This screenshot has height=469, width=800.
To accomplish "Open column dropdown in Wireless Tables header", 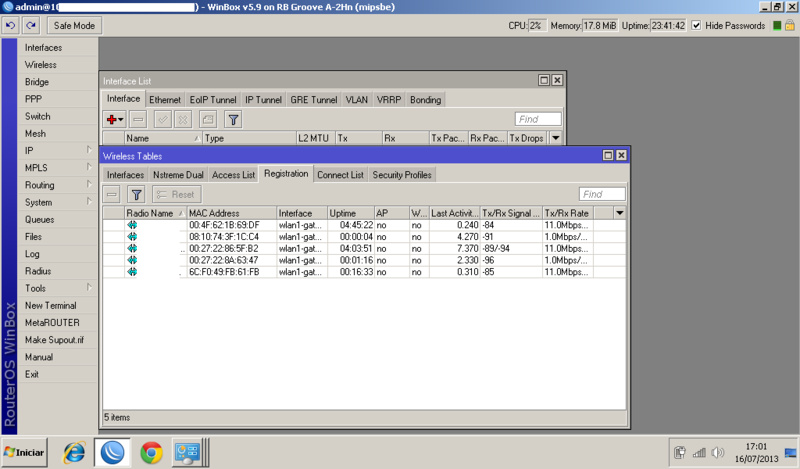I will coord(619,213).
